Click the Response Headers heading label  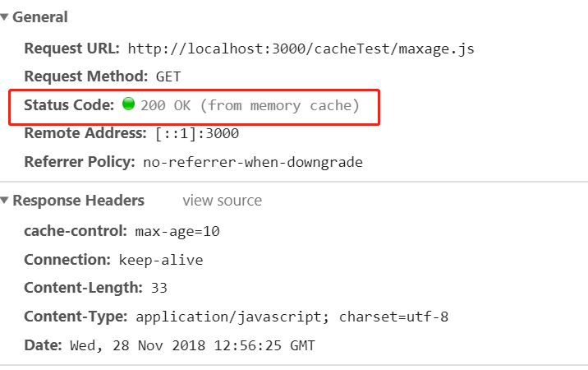pos(78,201)
